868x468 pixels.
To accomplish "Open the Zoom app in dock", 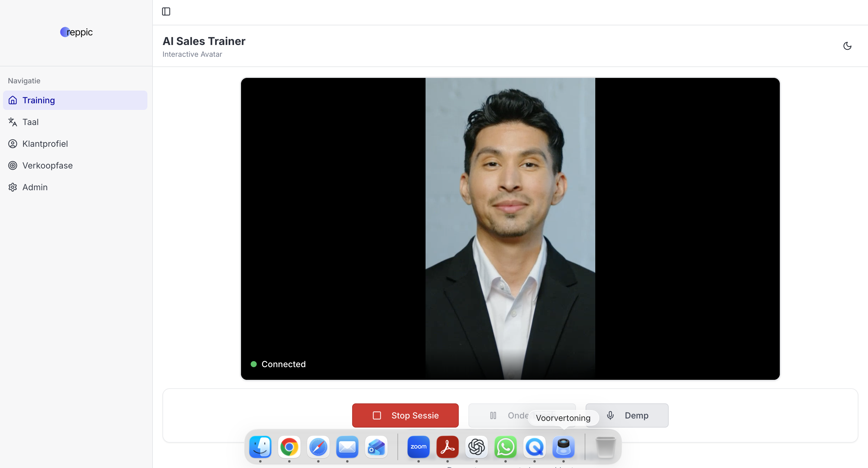I will (x=418, y=447).
